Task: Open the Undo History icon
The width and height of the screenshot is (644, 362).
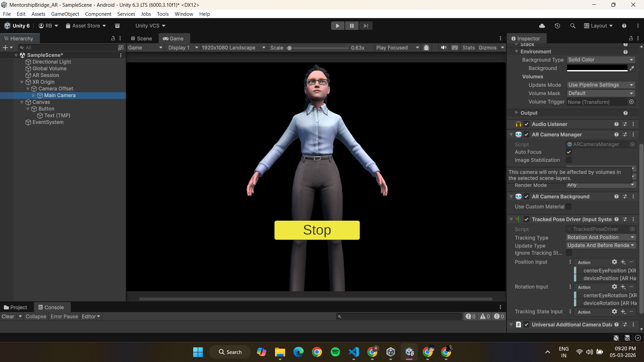Action: (557, 26)
